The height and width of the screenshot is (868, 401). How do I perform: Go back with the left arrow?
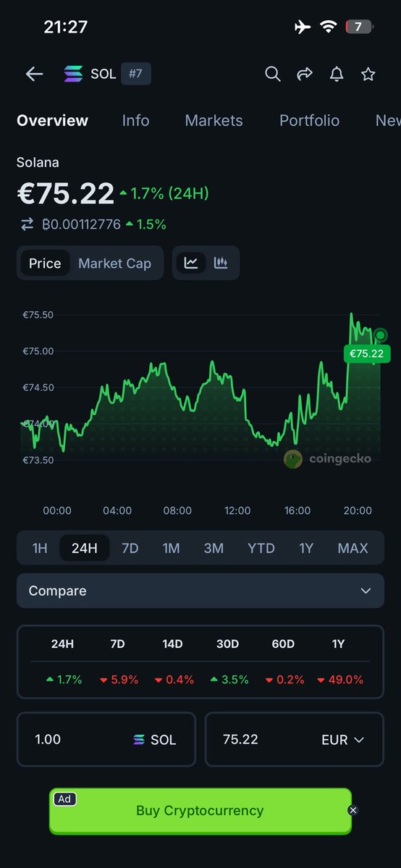click(x=34, y=74)
